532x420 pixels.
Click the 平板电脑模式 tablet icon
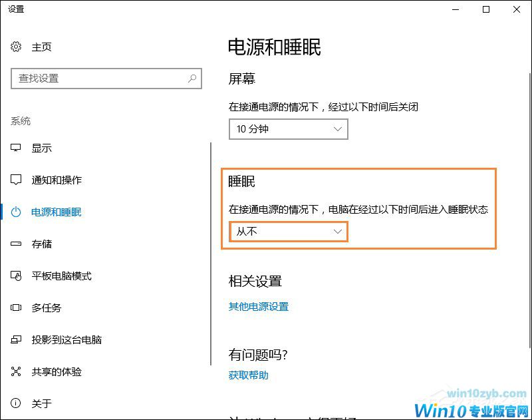tap(16, 276)
